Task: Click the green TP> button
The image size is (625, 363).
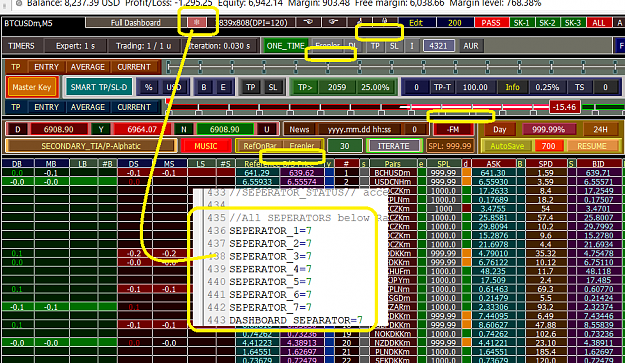Action: point(305,87)
